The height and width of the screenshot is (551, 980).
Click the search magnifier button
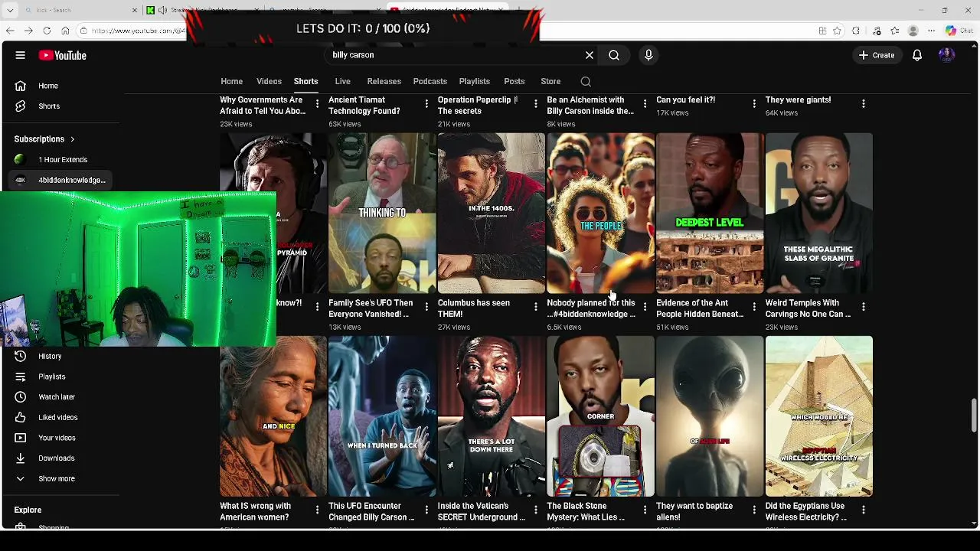coord(614,55)
